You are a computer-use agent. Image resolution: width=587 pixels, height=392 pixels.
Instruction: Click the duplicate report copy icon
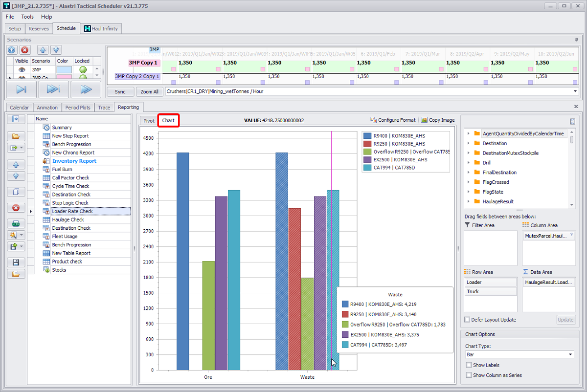click(x=16, y=192)
